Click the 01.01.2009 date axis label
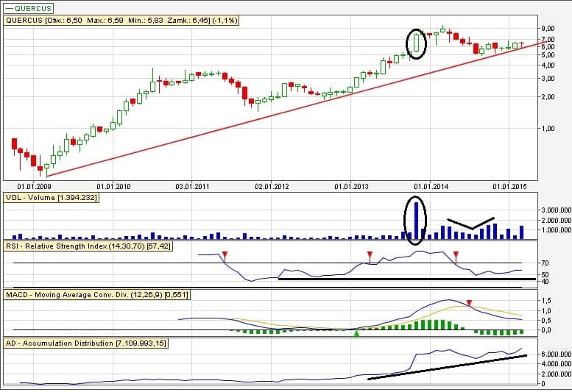The width and height of the screenshot is (572, 392). point(32,186)
